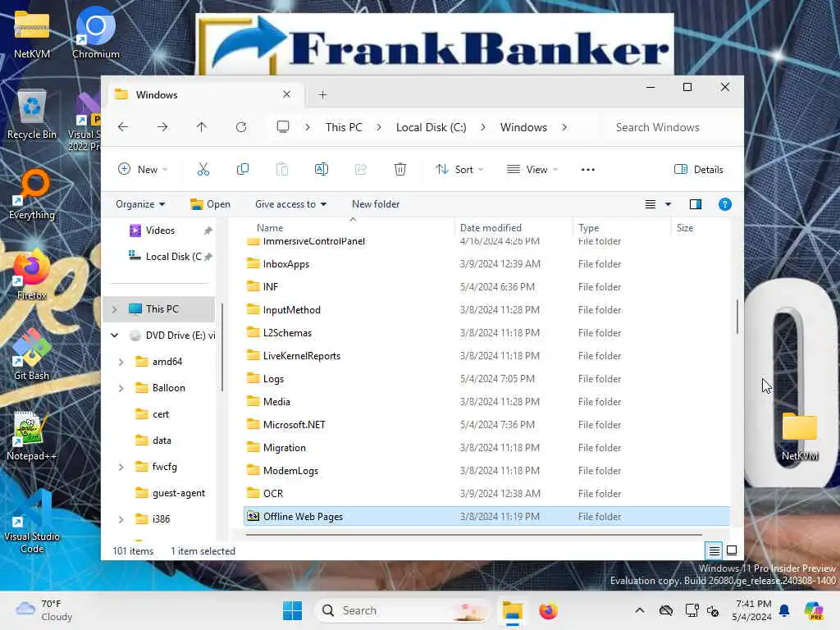Image resolution: width=840 pixels, height=630 pixels.
Task: Expand the fwcfg folder node
Action: pyautogui.click(x=121, y=467)
